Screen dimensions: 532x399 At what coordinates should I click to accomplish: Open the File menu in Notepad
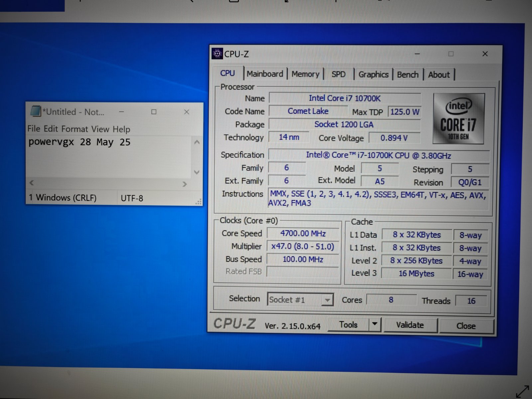click(34, 129)
